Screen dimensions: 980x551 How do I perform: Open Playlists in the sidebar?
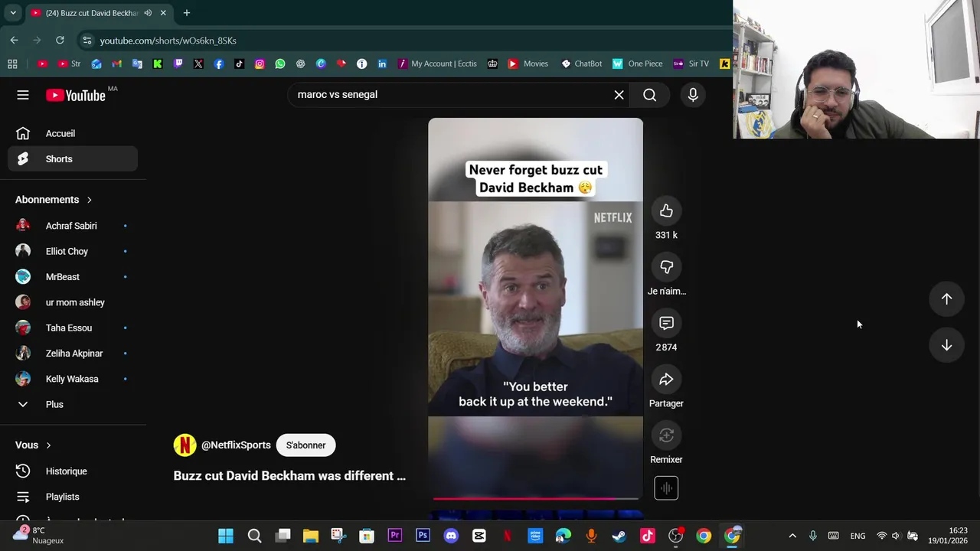[73, 497]
